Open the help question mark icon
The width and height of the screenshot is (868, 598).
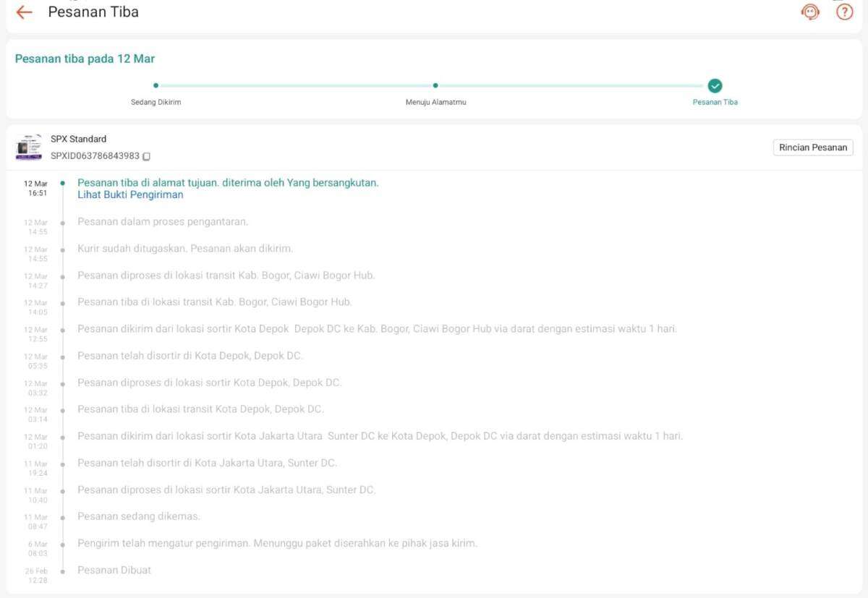(x=844, y=12)
